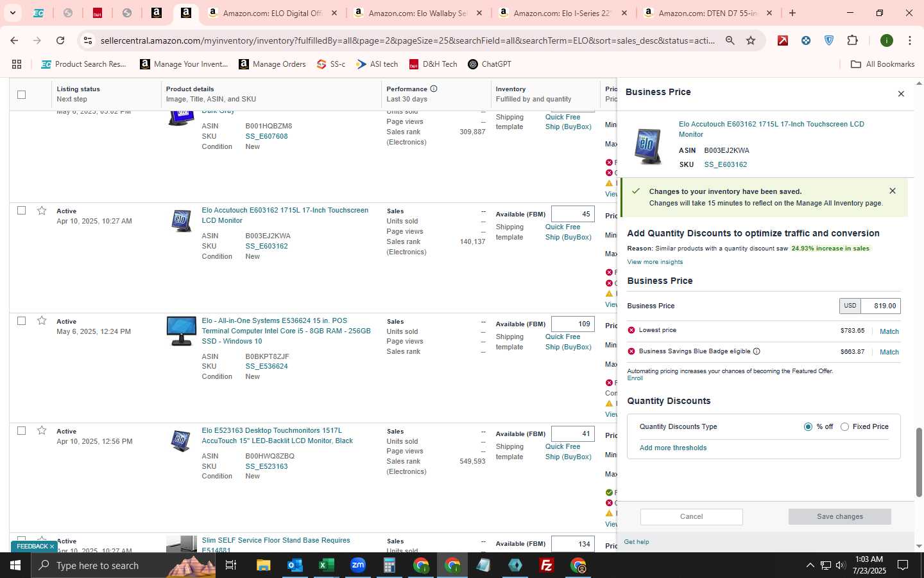Reload the Seller Central page
Viewport: 924px width, 578px height.
[60, 40]
